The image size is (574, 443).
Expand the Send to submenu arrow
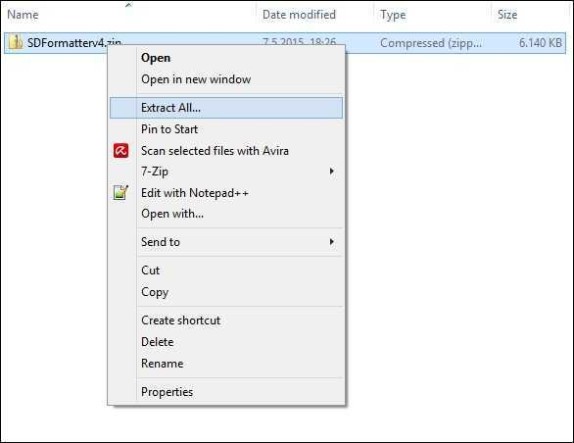(x=331, y=242)
